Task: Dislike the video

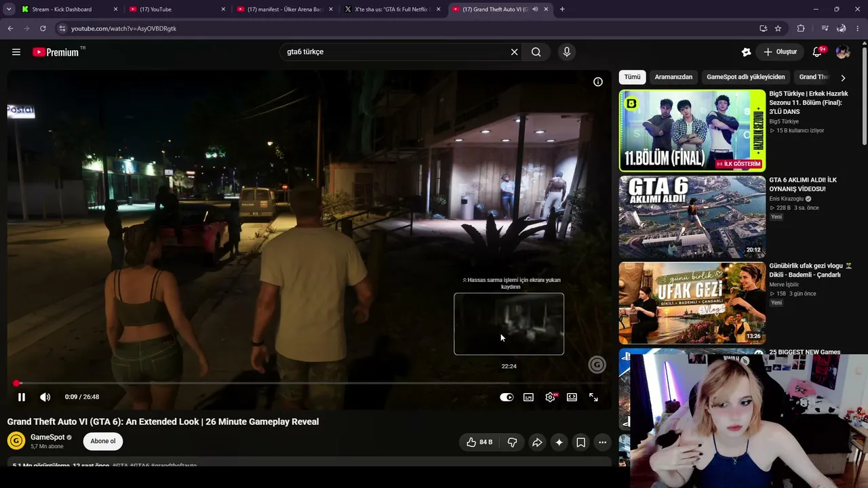Action: 513,443
